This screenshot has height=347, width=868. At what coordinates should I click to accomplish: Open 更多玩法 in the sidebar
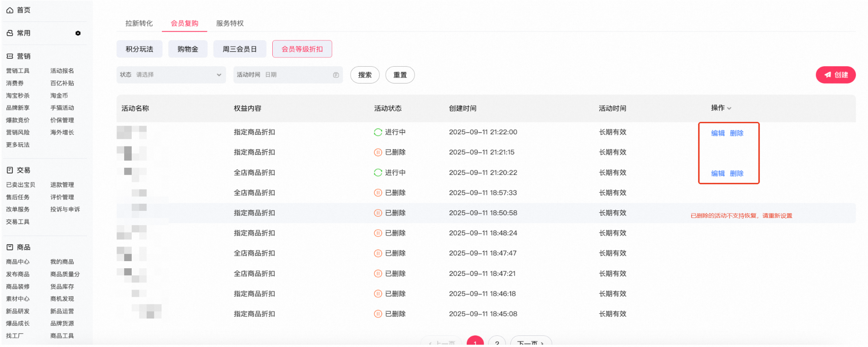(x=18, y=145)
